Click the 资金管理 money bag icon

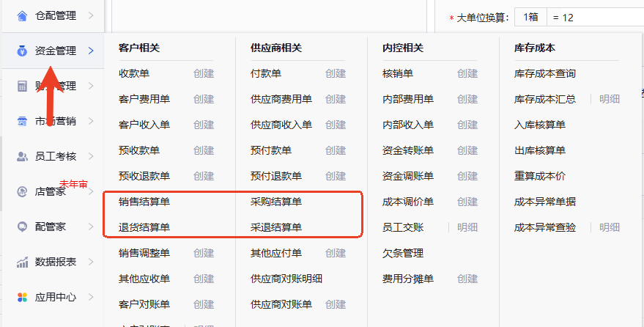pos(21,51)
